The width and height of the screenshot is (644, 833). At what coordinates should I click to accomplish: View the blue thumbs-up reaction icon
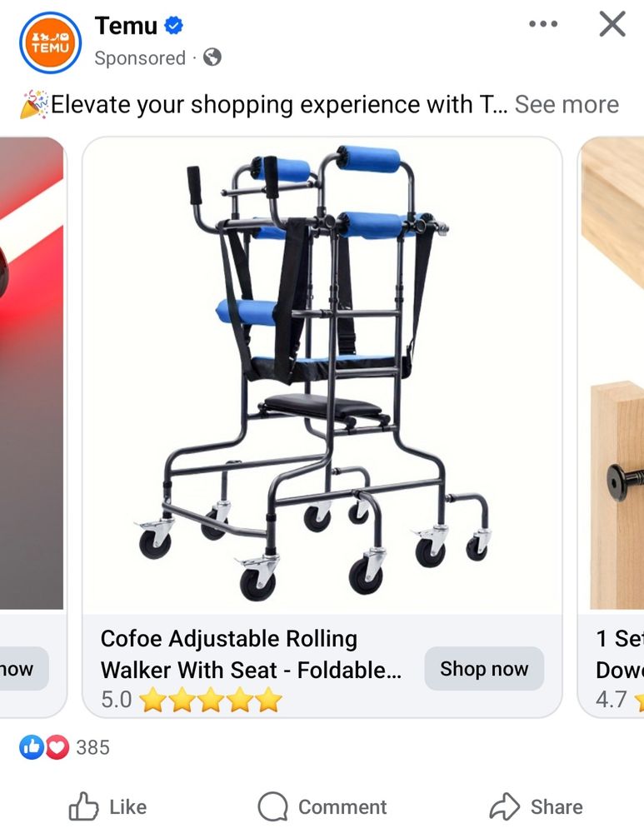coord(32,747)
